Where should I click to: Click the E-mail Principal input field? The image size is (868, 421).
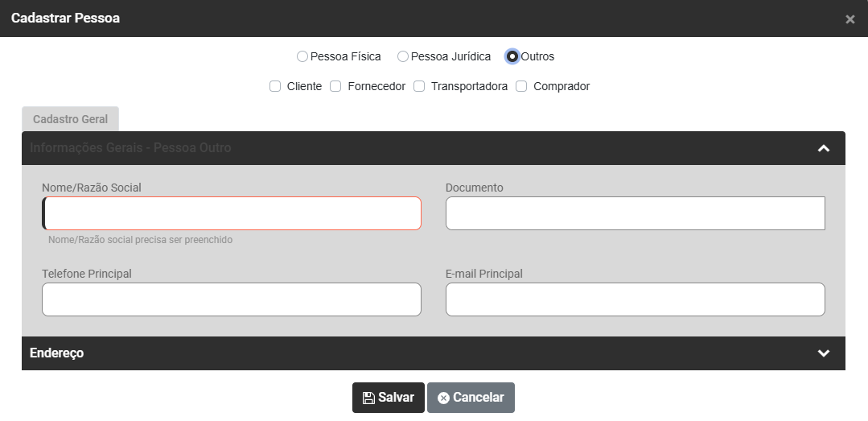635,299
